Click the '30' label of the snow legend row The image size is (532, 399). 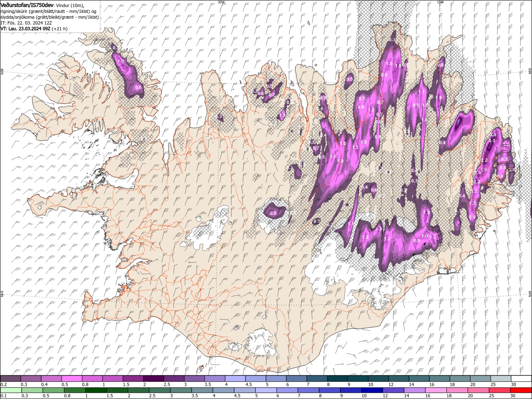(x=514, y=384)
